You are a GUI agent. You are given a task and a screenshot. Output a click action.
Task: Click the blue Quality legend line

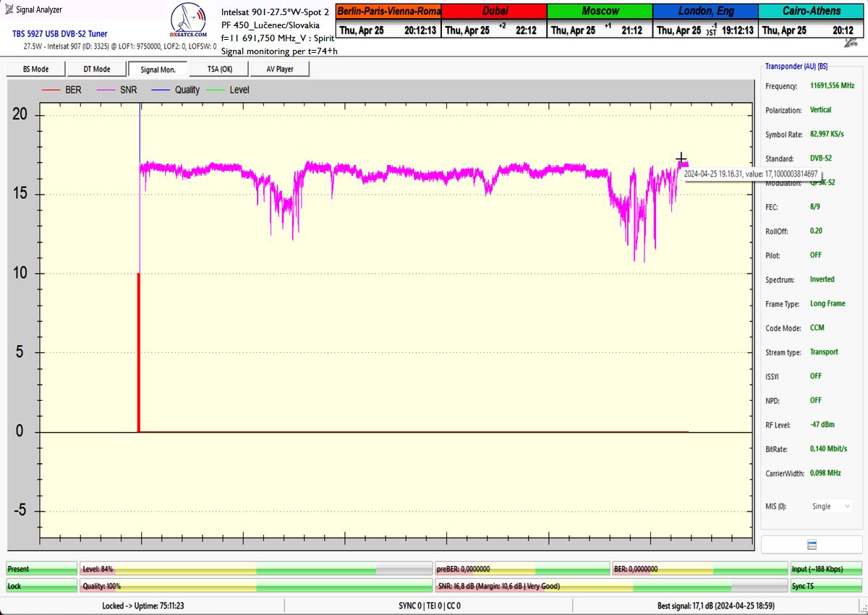point(161,90)
